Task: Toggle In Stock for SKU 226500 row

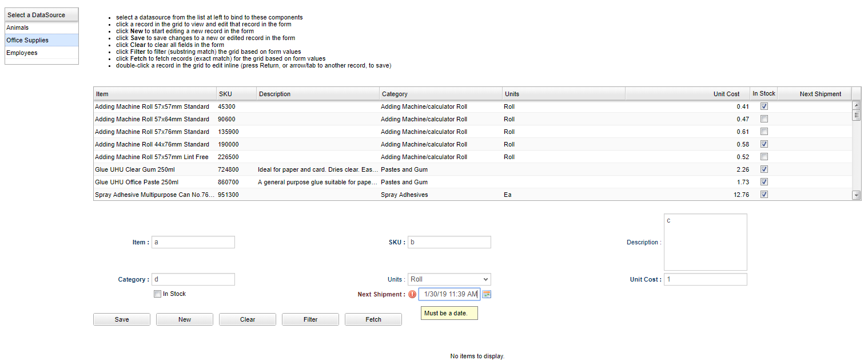Action: point(764,157)
